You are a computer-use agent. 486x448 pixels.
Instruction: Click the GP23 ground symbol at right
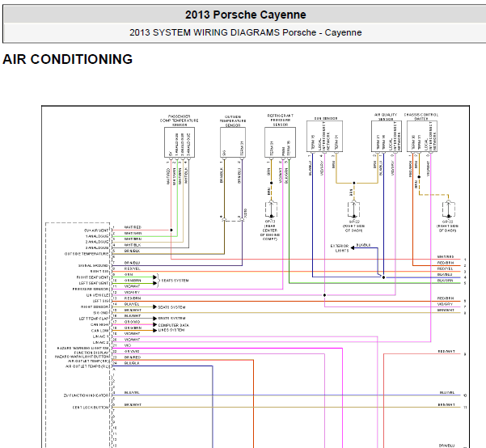(x=449, y=209)
